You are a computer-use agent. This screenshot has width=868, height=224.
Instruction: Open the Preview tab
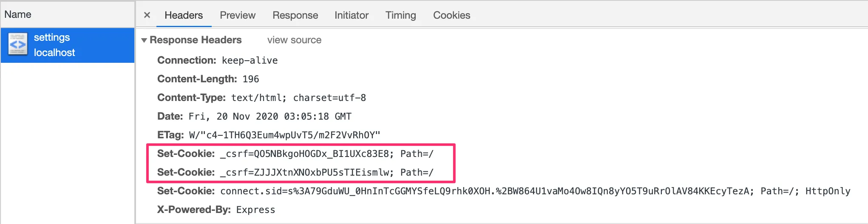[237, 15]
